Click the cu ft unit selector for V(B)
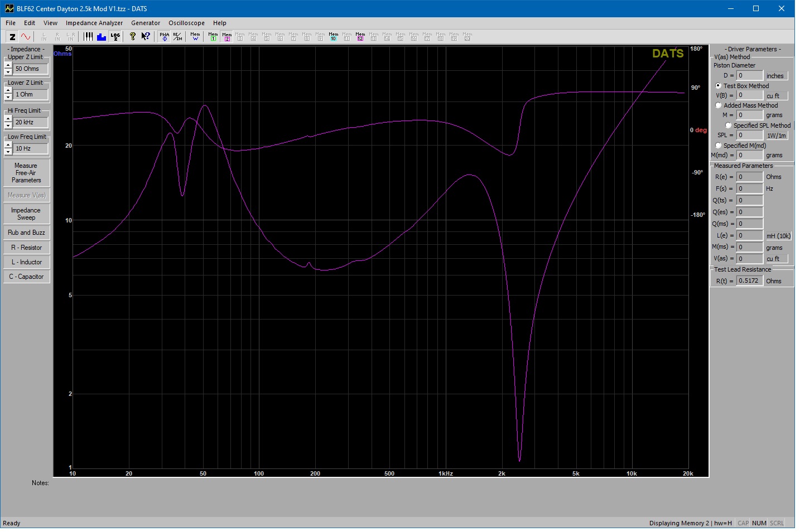 pyautogui.click(x=776, y=96)
